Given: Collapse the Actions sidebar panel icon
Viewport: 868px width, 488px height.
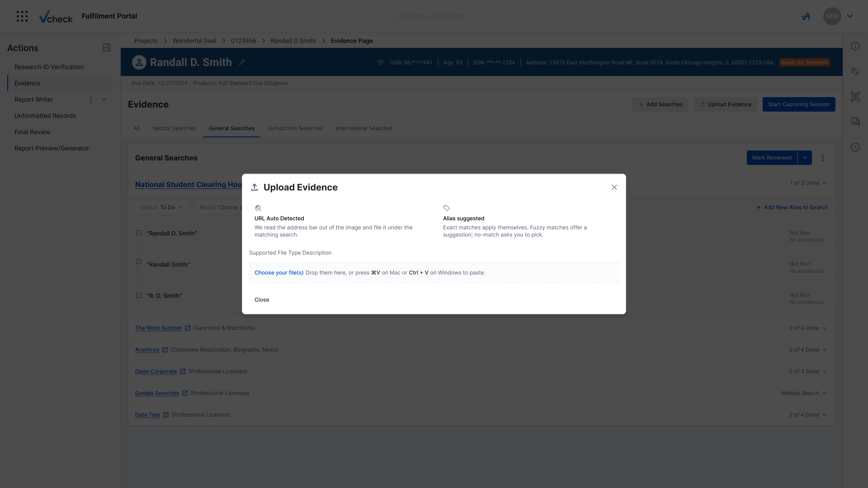Looking at the screenshot, I should click(107, 47).
